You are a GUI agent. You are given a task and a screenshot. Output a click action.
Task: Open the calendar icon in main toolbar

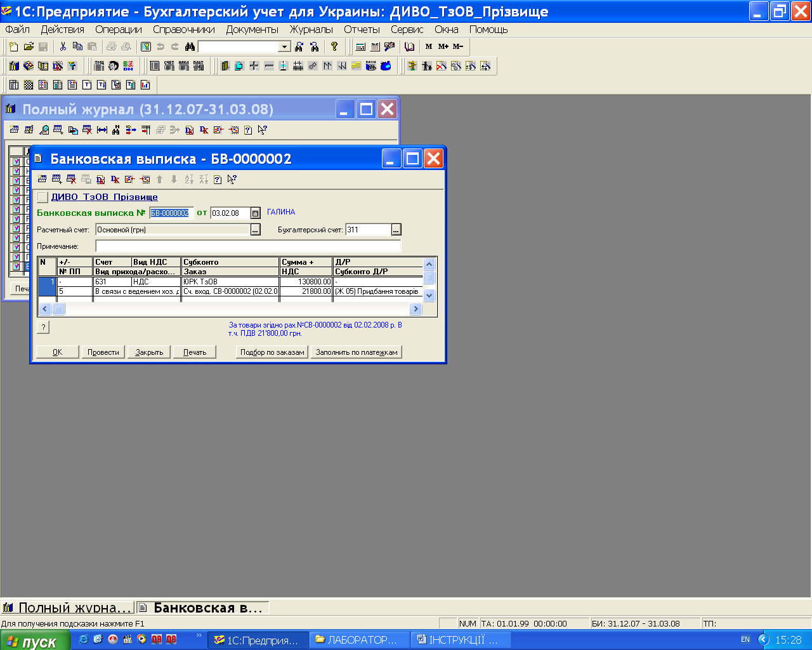(375, 47)
